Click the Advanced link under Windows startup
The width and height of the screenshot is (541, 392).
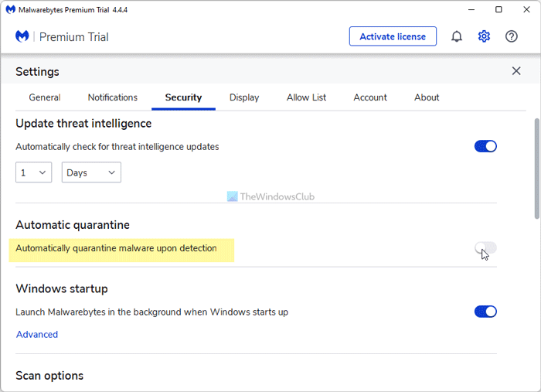(x=37, y=334)
